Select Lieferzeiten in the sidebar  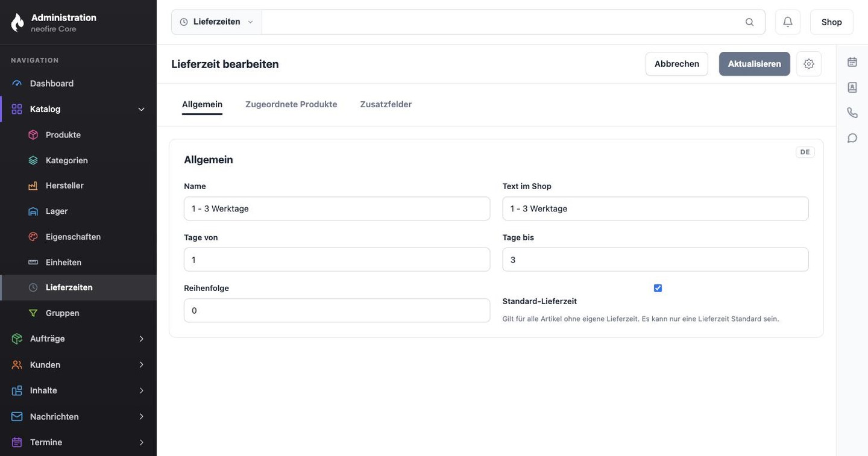click(x=78, y=287)
